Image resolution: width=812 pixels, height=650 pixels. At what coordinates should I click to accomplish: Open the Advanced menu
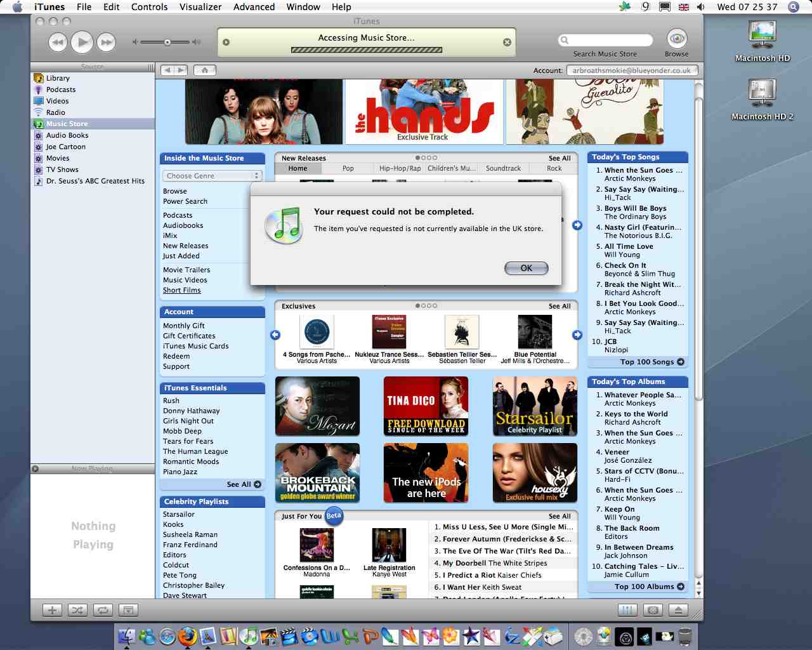254,7
